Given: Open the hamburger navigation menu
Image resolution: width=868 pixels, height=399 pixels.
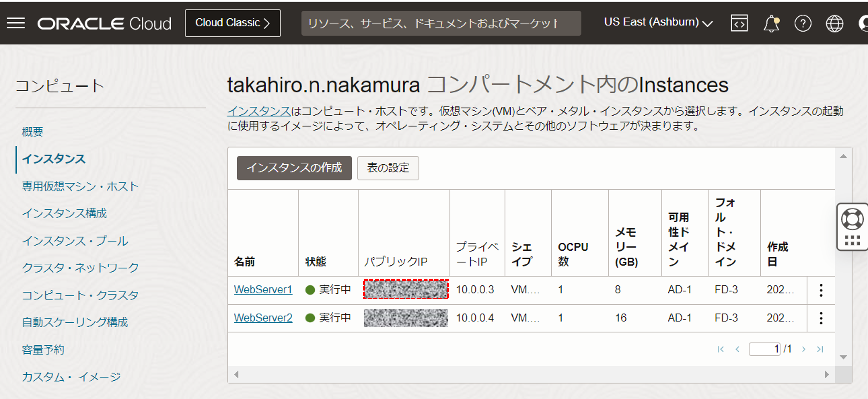Looking at the screenshot, I should point(16,23).
